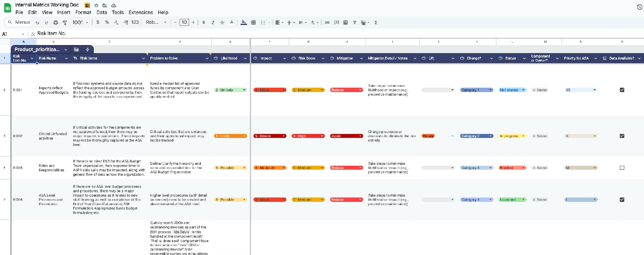Click the create filter icon
This screenshot has width=644, height=255.
point(355,23)
